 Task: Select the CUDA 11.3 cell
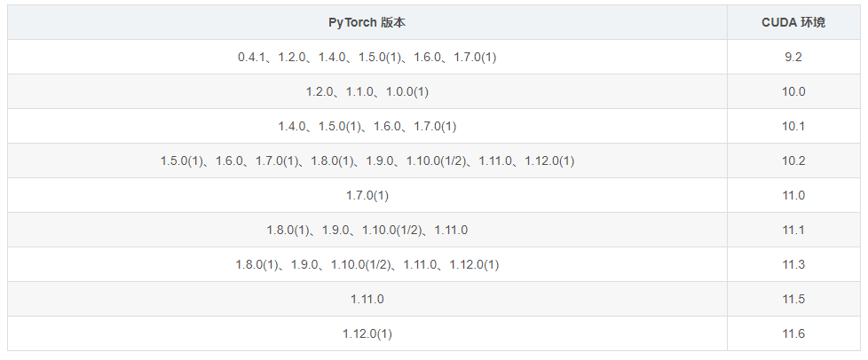tap(793, 264)
